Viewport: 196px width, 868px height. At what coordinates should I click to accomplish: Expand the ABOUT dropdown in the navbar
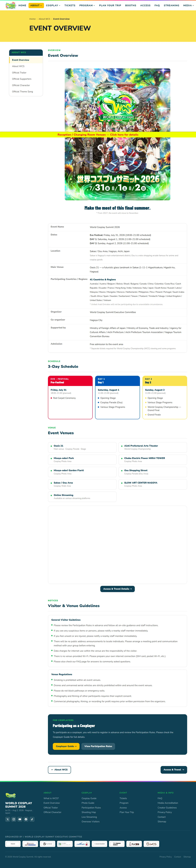36,5
